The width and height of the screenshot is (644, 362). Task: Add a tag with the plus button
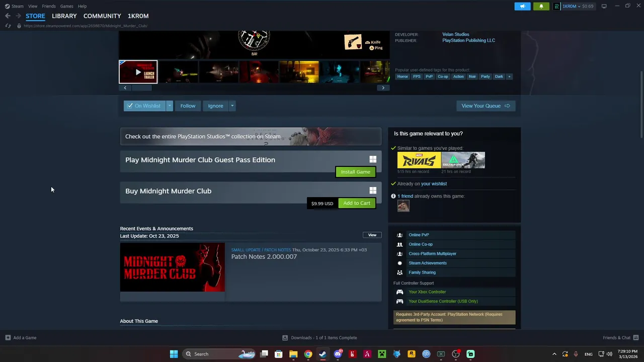point(509,76)
